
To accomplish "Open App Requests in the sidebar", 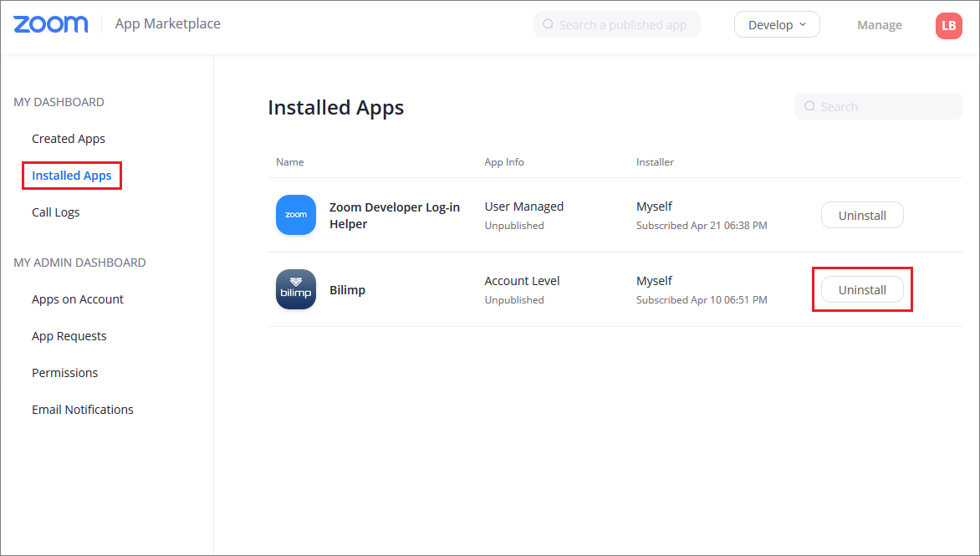I will 69,336.
